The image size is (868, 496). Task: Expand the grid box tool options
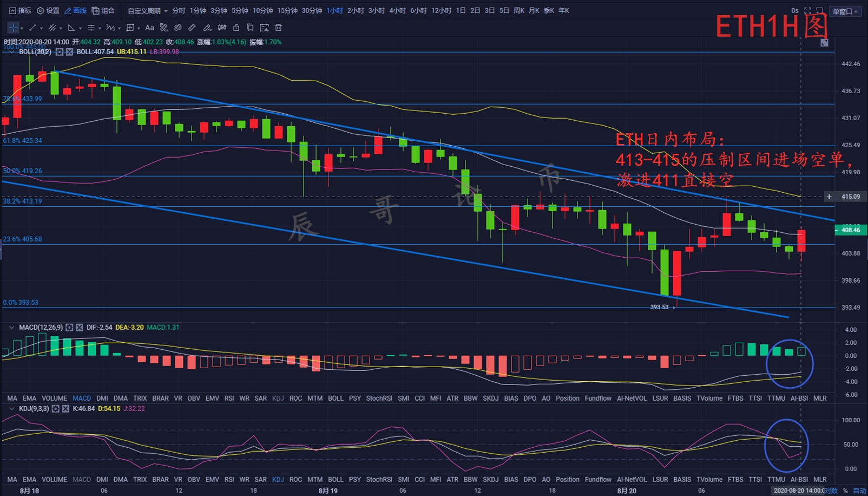coord(139,28)
